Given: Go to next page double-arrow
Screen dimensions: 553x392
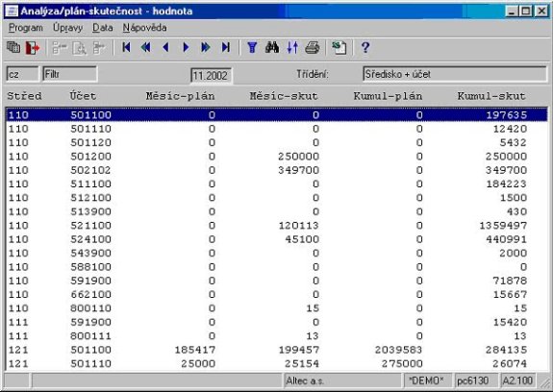Looking at the screenshot, I should 206,47.
